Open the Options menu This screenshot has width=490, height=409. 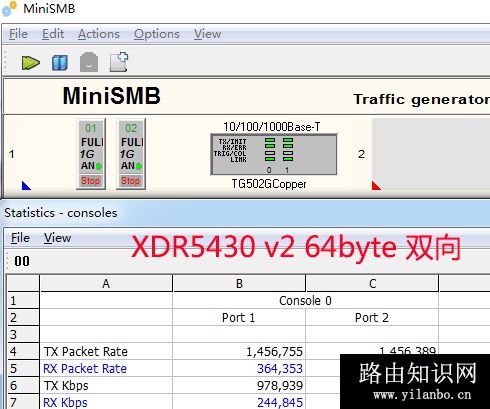(157, 34)
